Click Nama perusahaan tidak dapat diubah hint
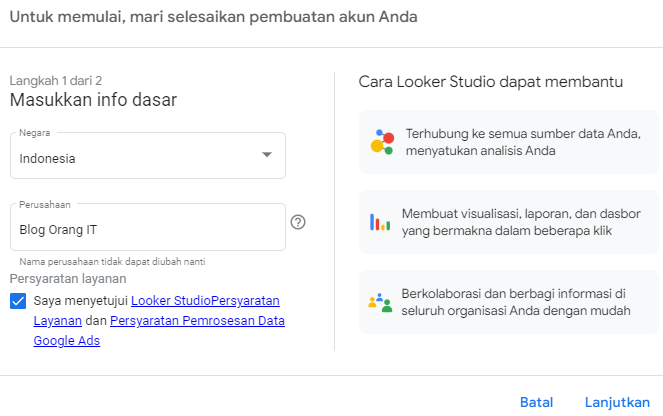Viewport: 663px width, 416px height. 112,262
